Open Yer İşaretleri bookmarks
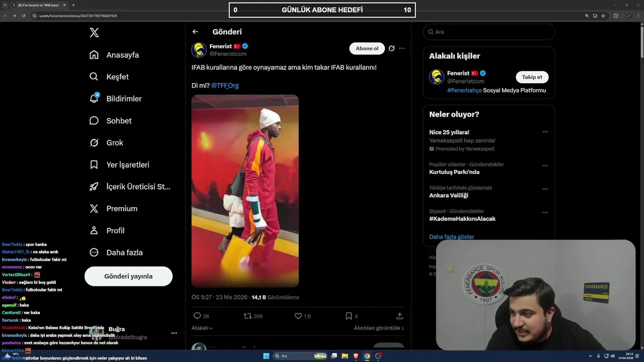This screenshot has width=644, height=362. point(119,165)
